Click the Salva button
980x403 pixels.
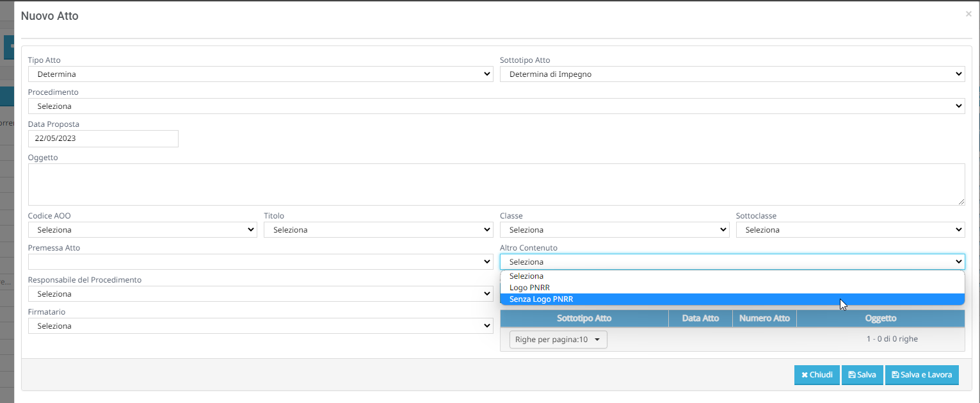click(862, 375)
